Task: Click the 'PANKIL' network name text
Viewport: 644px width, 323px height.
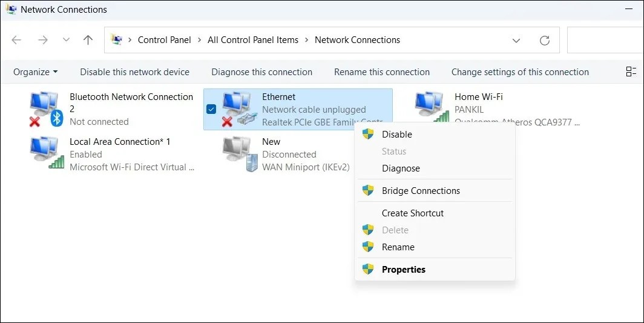Action: coord(469,110)
